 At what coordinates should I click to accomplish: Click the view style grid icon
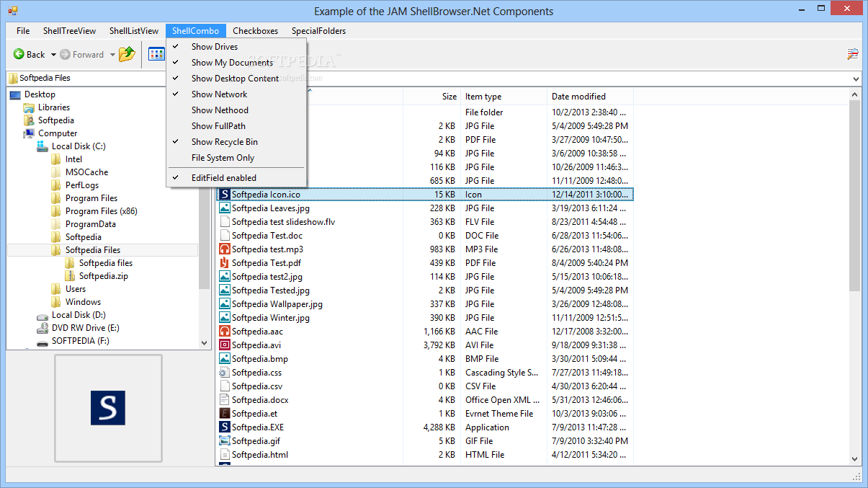pos(156,54)
